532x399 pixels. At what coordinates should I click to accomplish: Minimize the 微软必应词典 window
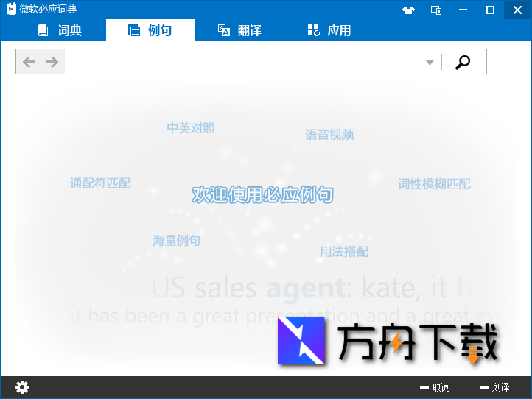tap(463, 10)
